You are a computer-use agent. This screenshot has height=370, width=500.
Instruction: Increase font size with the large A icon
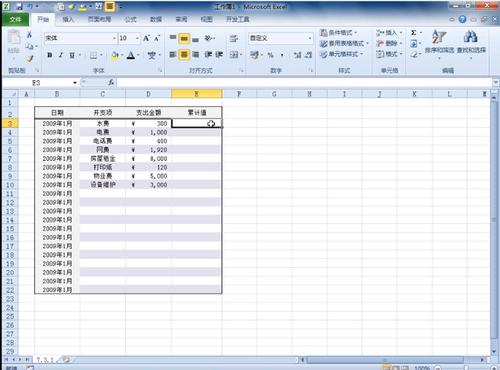pyautogui.click(x=146, y=38)
